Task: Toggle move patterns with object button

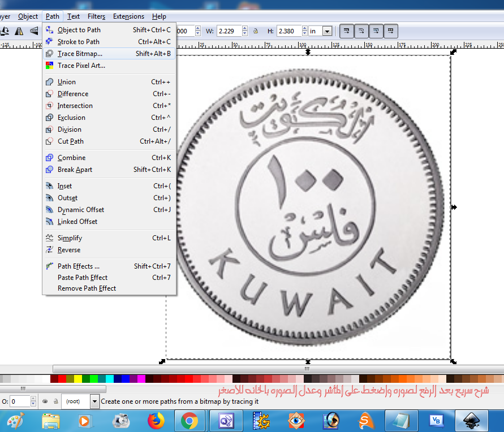Action: point(391,31)
